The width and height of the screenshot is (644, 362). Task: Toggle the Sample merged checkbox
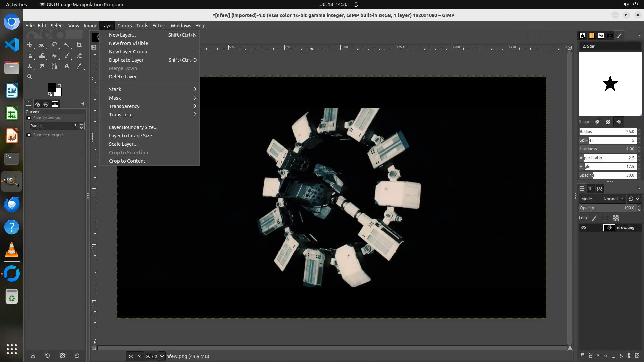coord(29,135)
